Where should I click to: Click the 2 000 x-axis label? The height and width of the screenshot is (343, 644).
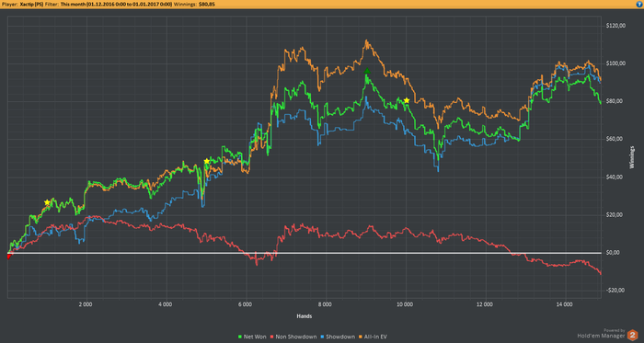[x=85, y=304]
